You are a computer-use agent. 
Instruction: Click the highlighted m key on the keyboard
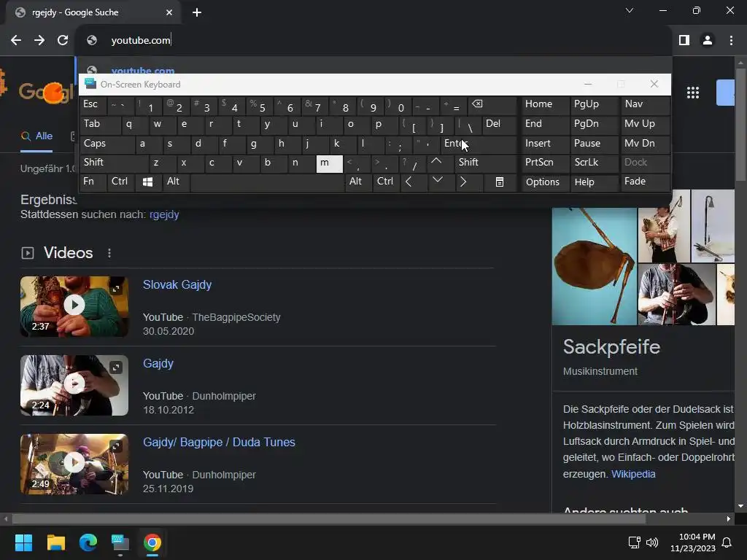point(329,163)
